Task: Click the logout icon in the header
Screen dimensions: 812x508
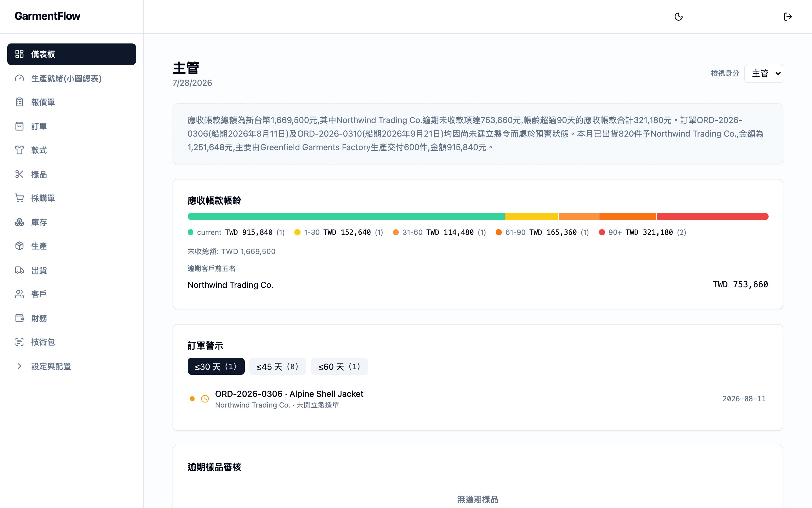Action: click(787, 16)
